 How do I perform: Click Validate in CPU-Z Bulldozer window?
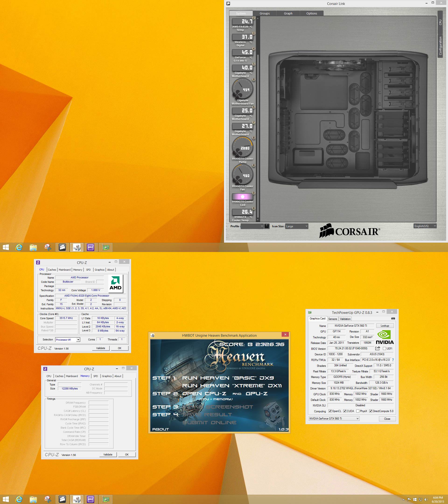pyautogui.click(x=101, y=348)
